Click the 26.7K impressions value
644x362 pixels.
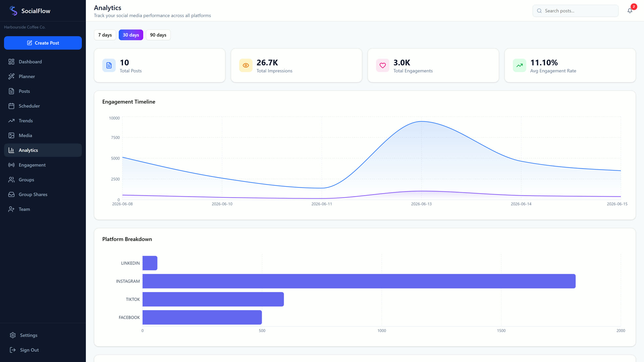pos(267,63)
